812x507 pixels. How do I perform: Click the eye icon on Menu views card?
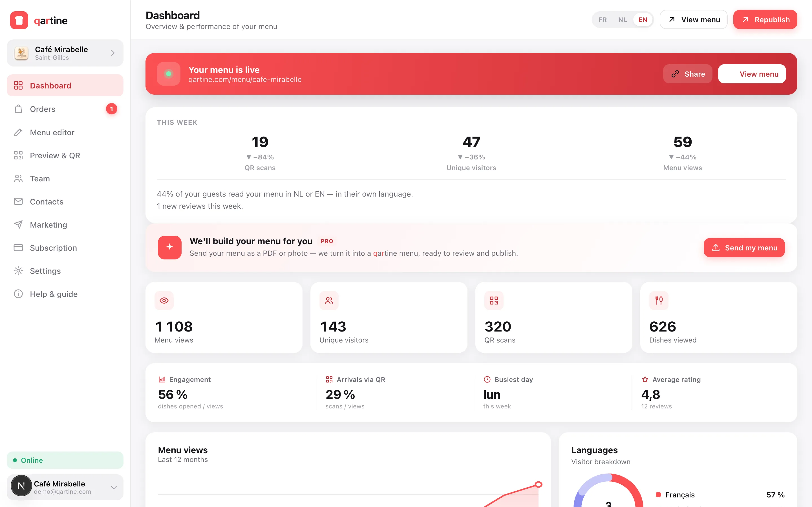(164, 301)
